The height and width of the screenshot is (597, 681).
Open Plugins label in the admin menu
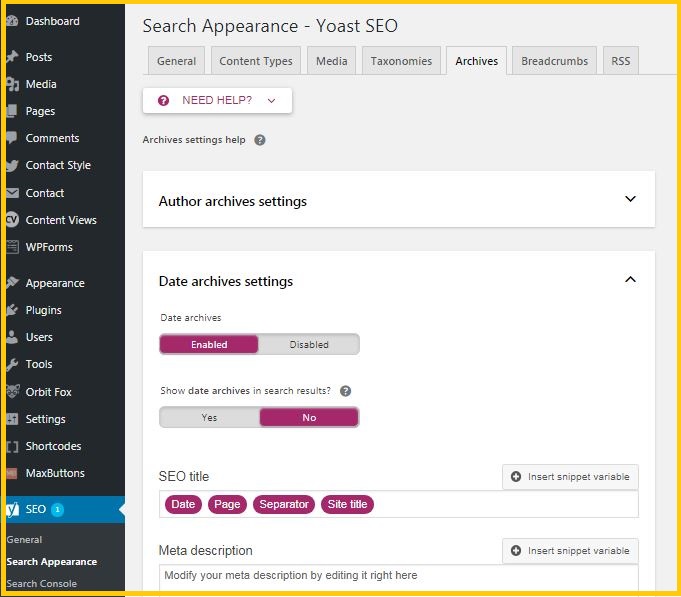[x=43, y=310]
